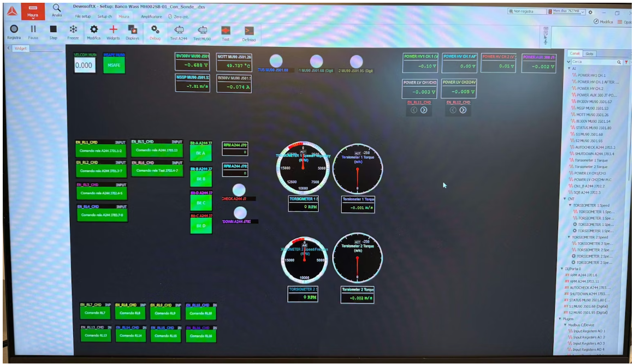The image size is (634, 364).
Task: Open the File setup menu item
Action: pos(83,16)
